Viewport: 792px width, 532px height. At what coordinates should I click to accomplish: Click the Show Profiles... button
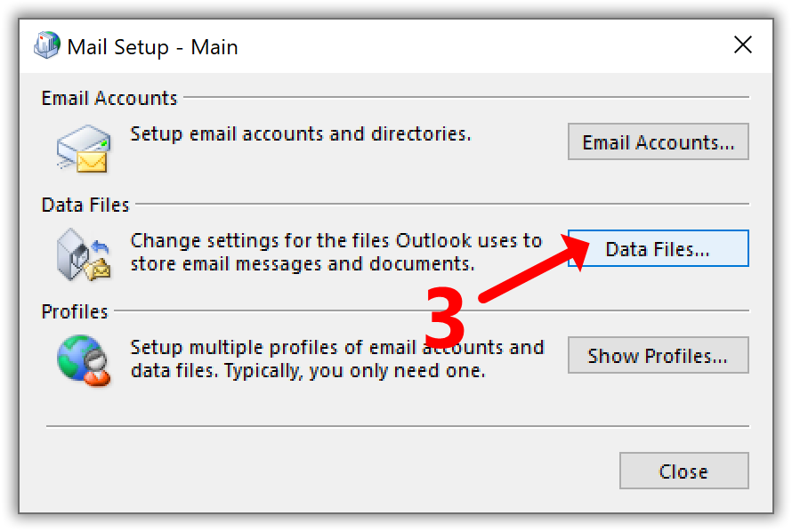[659, 355]
